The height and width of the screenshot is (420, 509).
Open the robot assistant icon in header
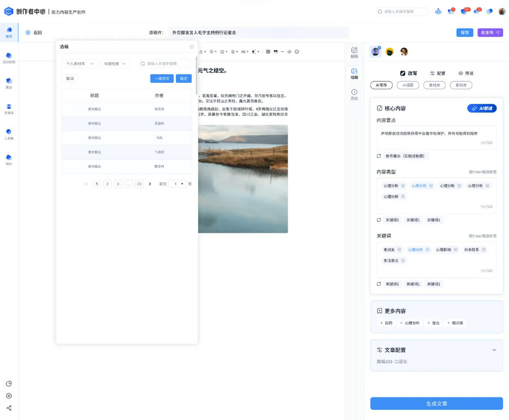438,11
